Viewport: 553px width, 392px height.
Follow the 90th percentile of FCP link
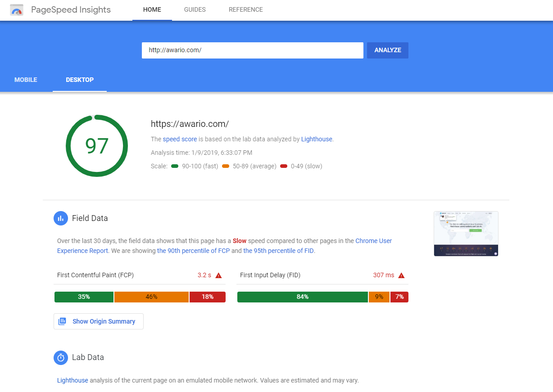click(193, 251)
